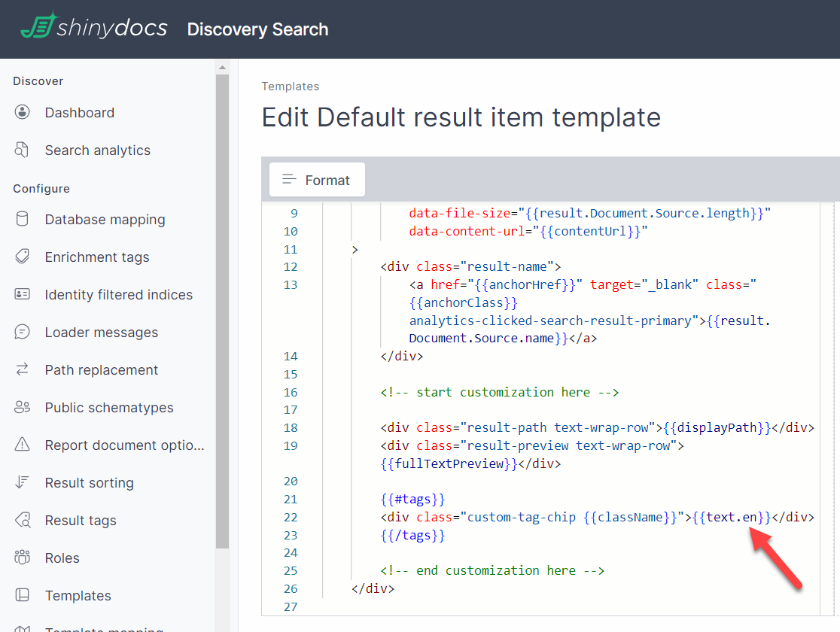Select the Identity filtered indices card icon
The height and width of the screenshot is (632, 840).
point(23,294)
